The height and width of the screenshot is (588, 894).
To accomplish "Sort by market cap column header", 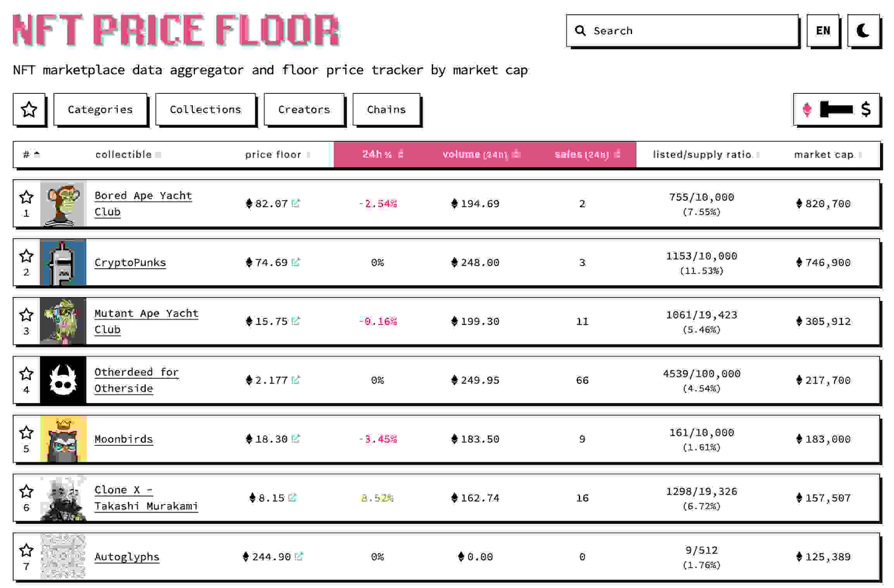I will 828,155.
